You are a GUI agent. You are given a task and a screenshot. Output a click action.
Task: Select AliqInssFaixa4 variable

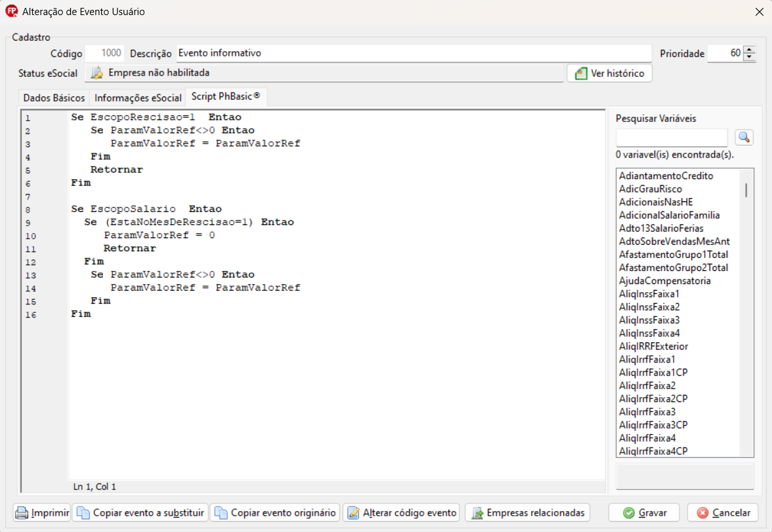(x=649, y=333)
